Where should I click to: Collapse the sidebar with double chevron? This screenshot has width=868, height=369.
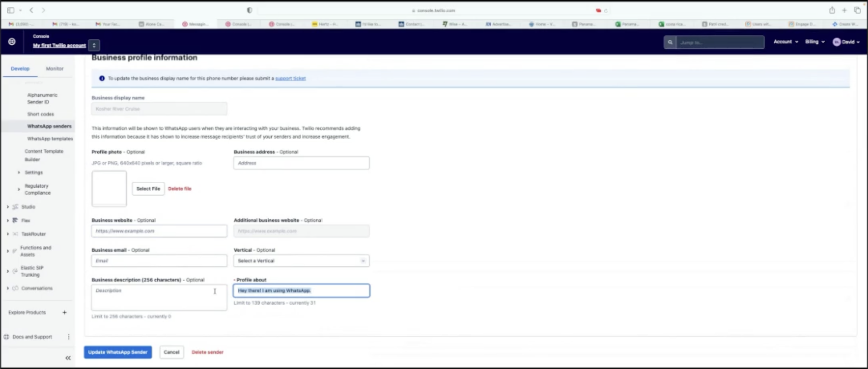point(68,358)
